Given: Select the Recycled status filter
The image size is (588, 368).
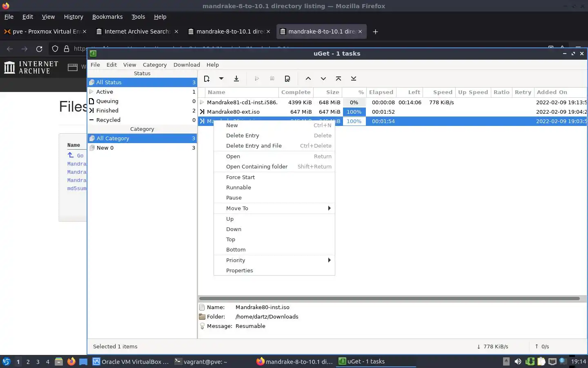Looking at the screenshot, I should [142, 120].
